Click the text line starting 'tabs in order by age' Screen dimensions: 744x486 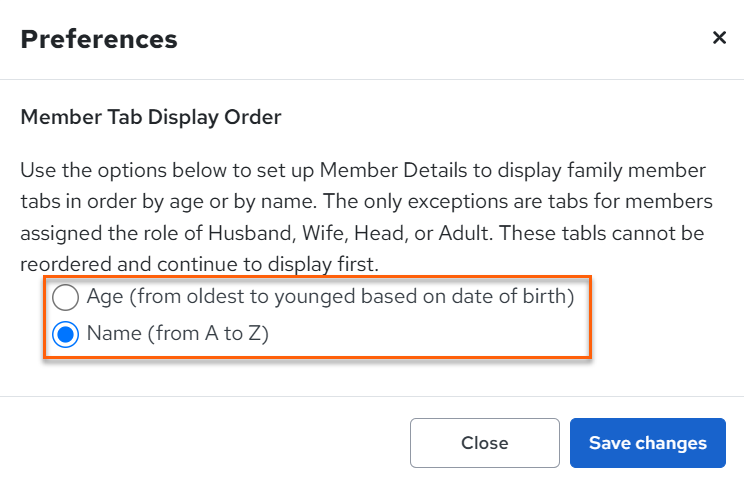(x=366, y=202)
